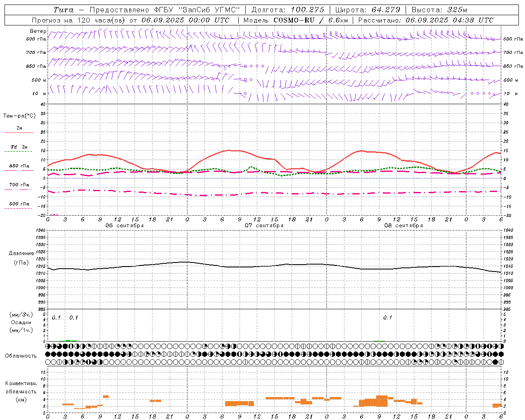Click the Ветер label of the wind panel

tap(38, 31)
